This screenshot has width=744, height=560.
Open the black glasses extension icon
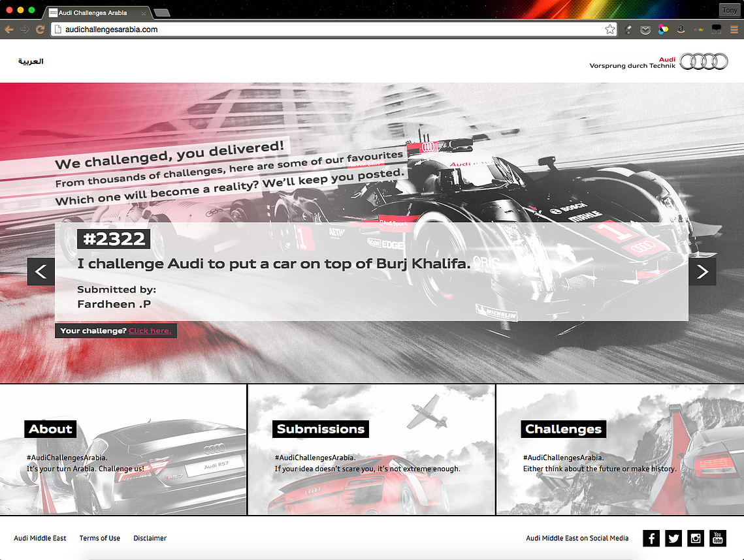(716, 30)
